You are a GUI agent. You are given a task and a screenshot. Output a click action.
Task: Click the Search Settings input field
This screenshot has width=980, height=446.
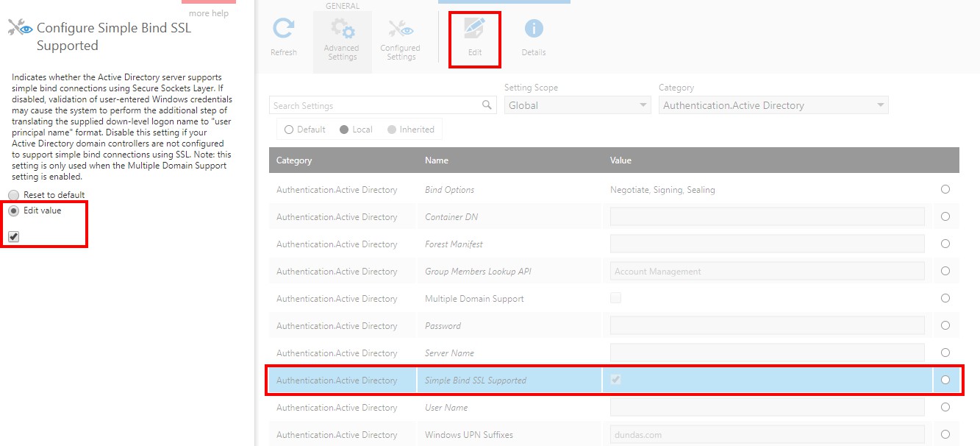click(368, 105)
